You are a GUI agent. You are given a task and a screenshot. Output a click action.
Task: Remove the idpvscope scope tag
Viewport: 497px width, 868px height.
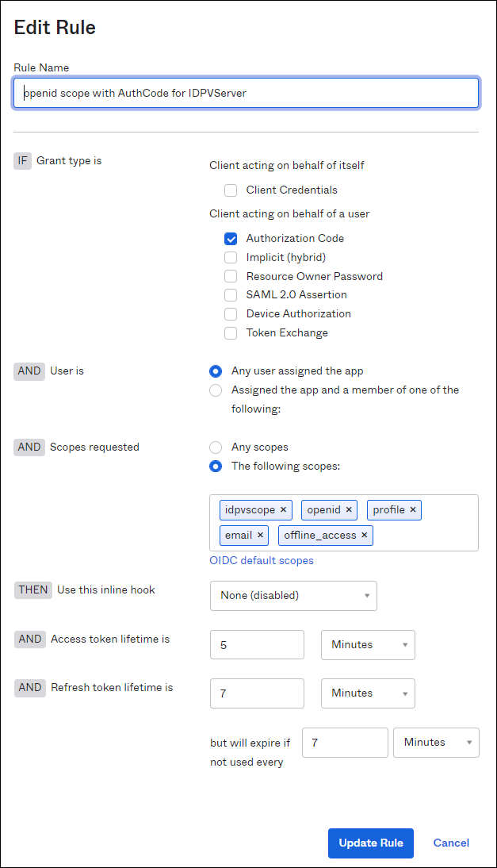tap(283, 510)
